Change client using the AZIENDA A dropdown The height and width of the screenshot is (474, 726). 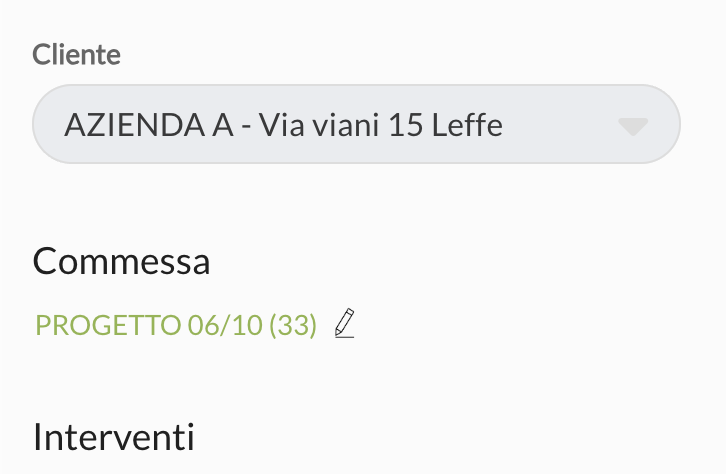356,125
